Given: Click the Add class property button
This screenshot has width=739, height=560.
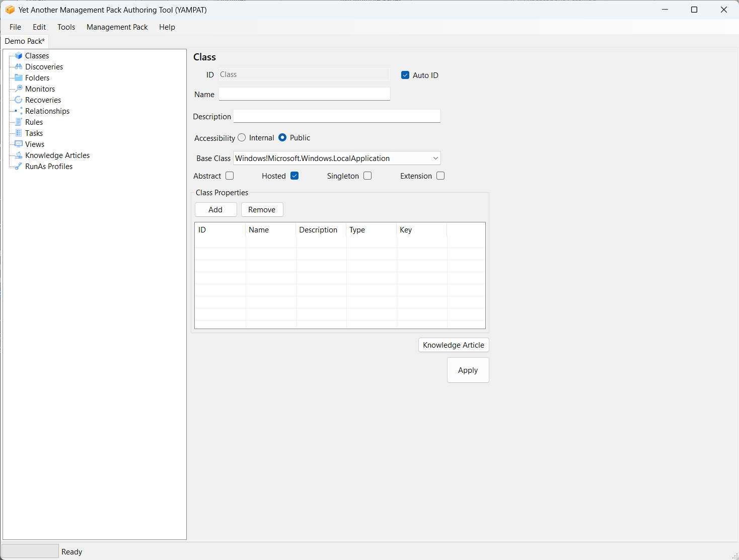Looking at the screenshot, I should pyautogui.click(x=215, y=210).
